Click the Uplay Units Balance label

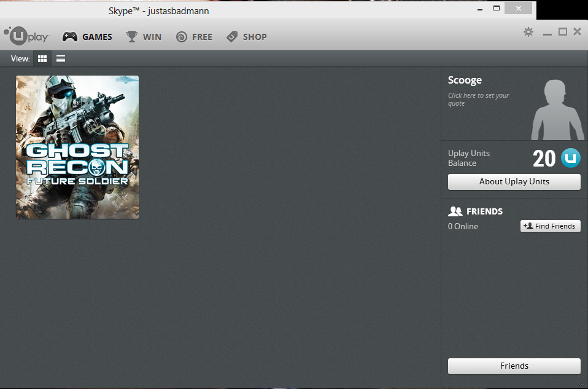point(469,158)
